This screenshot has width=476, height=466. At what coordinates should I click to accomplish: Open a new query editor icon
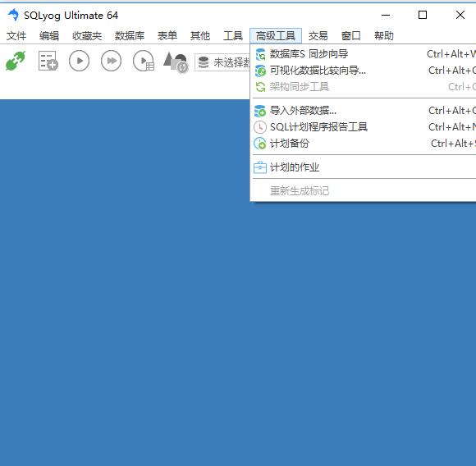point(48,61)
